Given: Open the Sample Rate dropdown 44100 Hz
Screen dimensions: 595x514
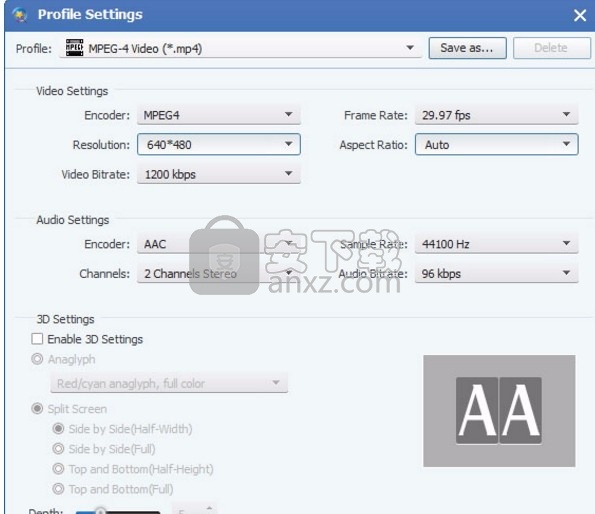Looking at the screenshot, I should coord(497,244).
